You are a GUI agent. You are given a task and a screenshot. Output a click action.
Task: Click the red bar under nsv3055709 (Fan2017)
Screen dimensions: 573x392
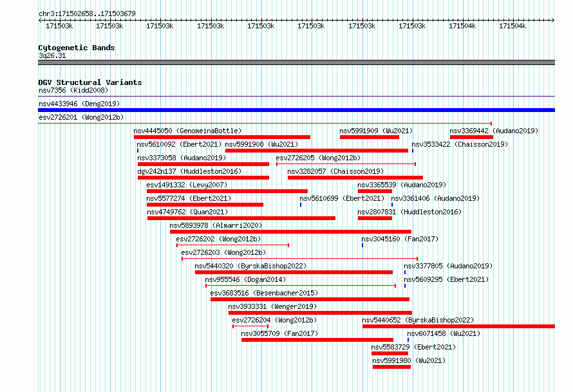pos(317,340)
